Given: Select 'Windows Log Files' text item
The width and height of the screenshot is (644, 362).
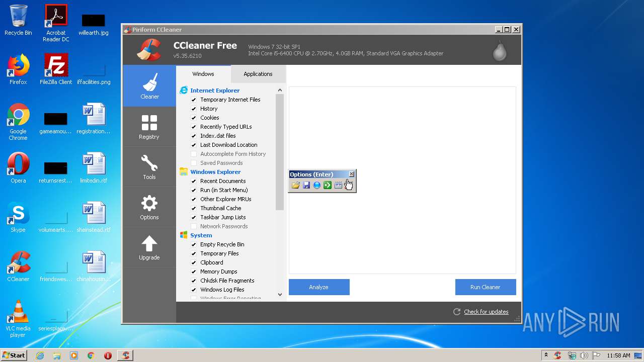Looking at the screenshot, I should pyautogui.click(x=222, y=290).
